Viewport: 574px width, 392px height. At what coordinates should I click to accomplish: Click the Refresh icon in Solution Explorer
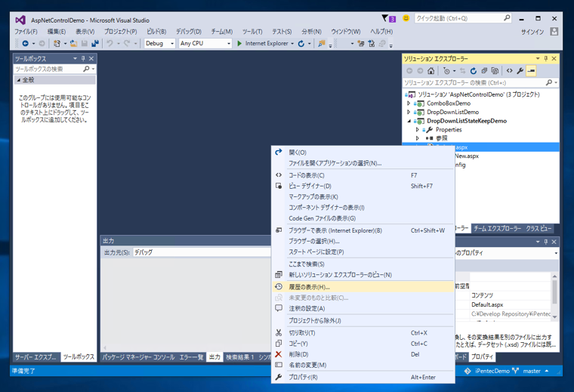coord(474,71)
